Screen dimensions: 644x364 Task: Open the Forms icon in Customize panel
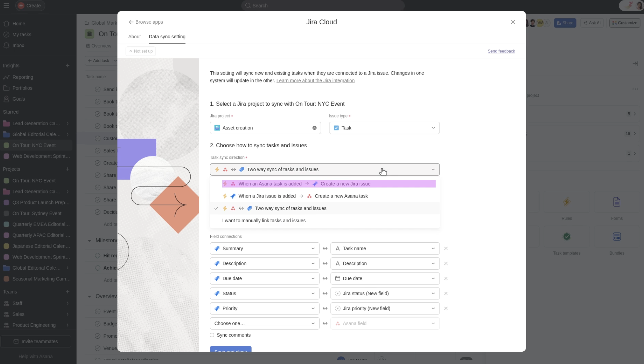(x=616, y=202)
